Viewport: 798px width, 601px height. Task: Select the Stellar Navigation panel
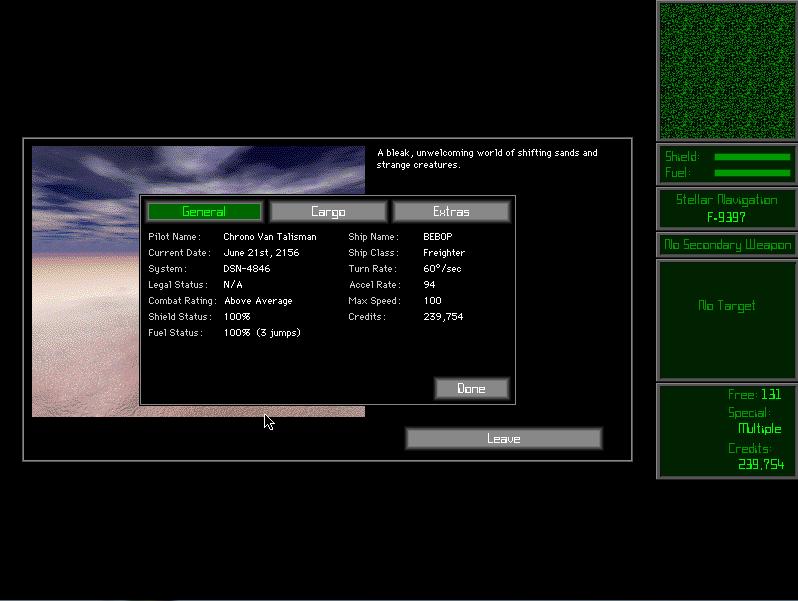727,208
